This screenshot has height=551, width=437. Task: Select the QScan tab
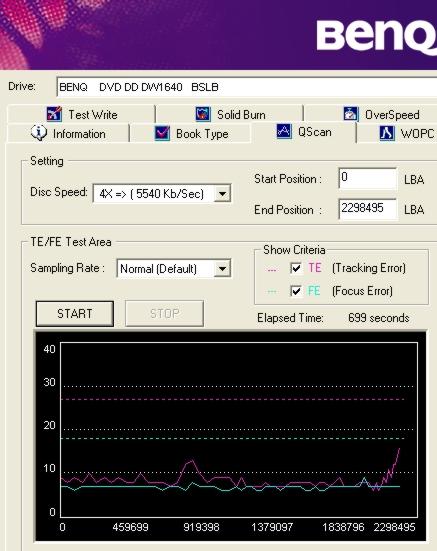point(304,132)
